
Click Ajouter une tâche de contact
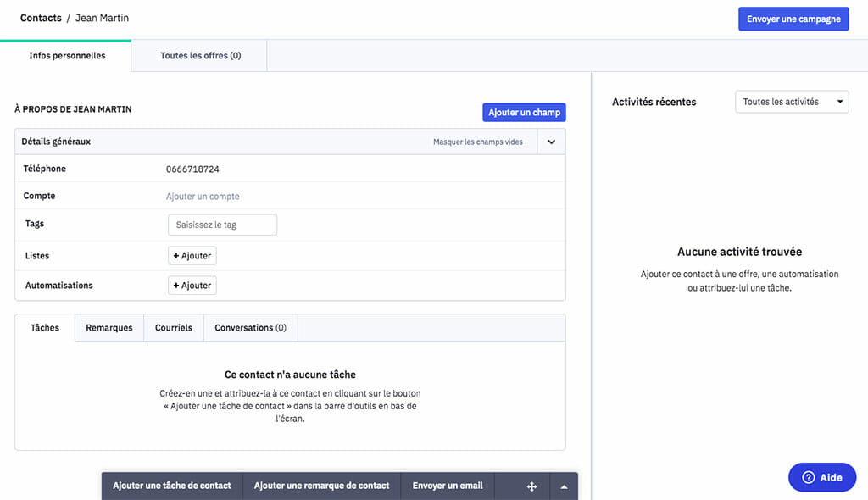(172, 486)
